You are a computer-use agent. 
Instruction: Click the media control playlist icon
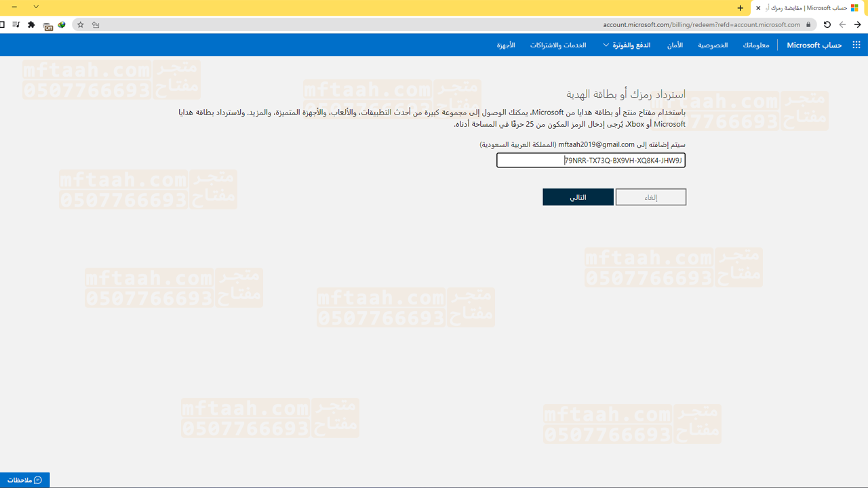click(16, 24)
